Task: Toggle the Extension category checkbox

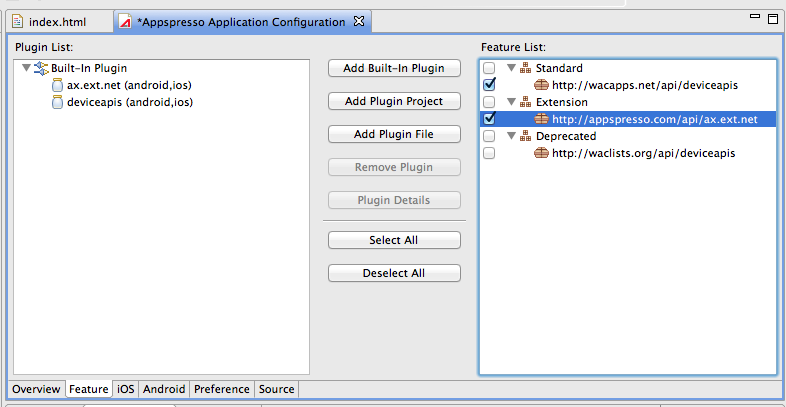Action: click(x=489, y=102)
